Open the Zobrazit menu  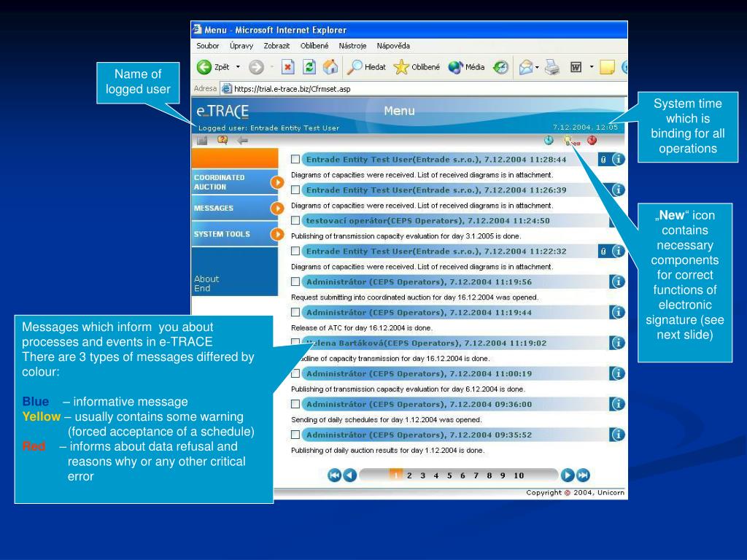(276, 46)
